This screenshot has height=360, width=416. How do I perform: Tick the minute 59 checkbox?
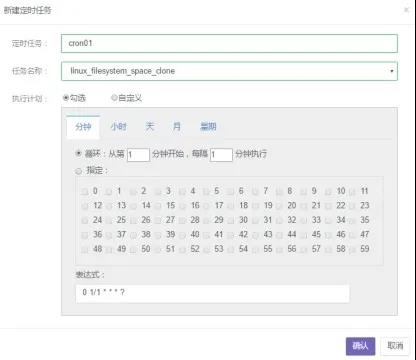pos(352,249)
